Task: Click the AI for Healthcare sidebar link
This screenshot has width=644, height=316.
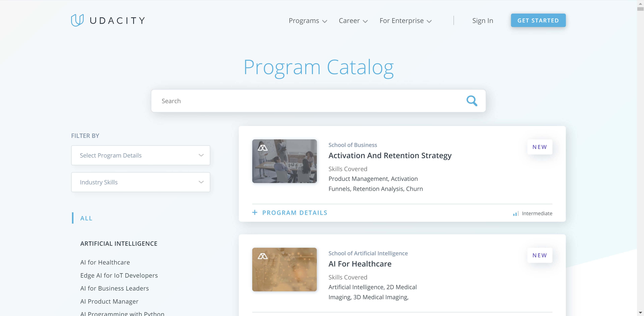Action: point(105,262)
